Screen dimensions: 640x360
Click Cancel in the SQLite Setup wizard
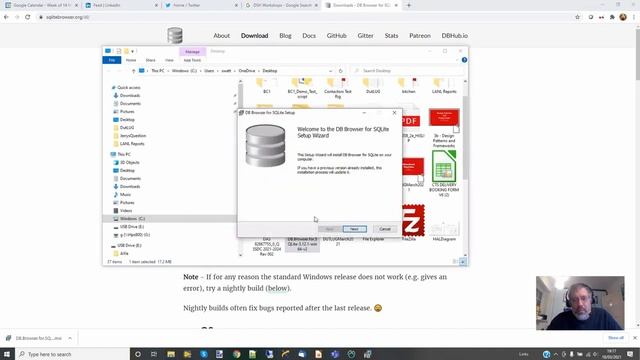pos(385,229)
